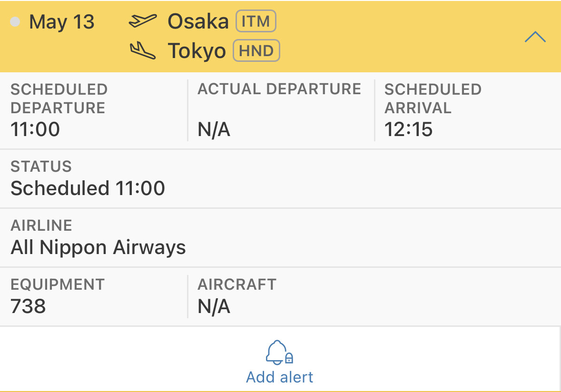Click the May 13 date
Screen dimensions: 561x392
point(62,22)
